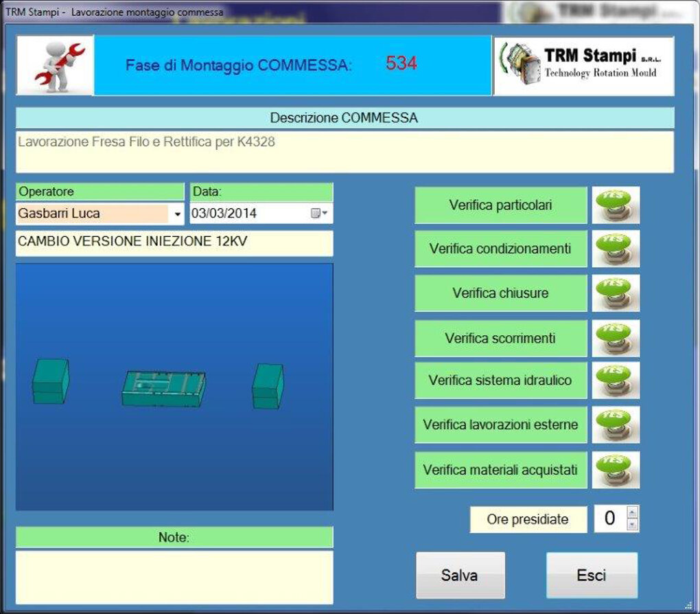This screenshot has height=614, width=700.
Task: Open the Operatore dropdown arrow
Action: (177, 214)
